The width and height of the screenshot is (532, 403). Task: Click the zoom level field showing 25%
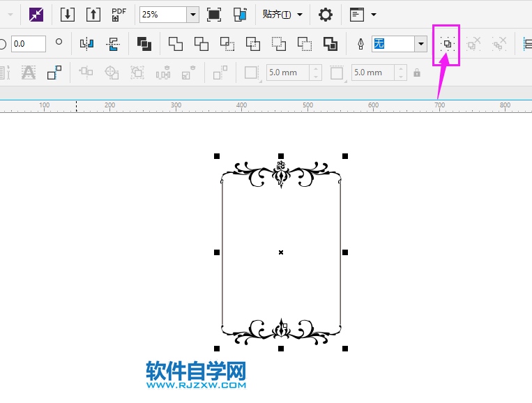pos(163,15)
